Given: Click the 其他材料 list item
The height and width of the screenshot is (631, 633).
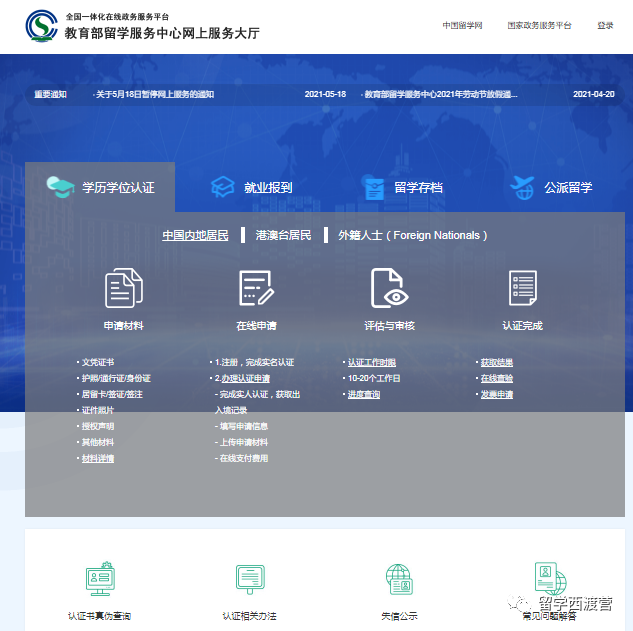Looking at the screenshot, I should [x=98, y=442].
